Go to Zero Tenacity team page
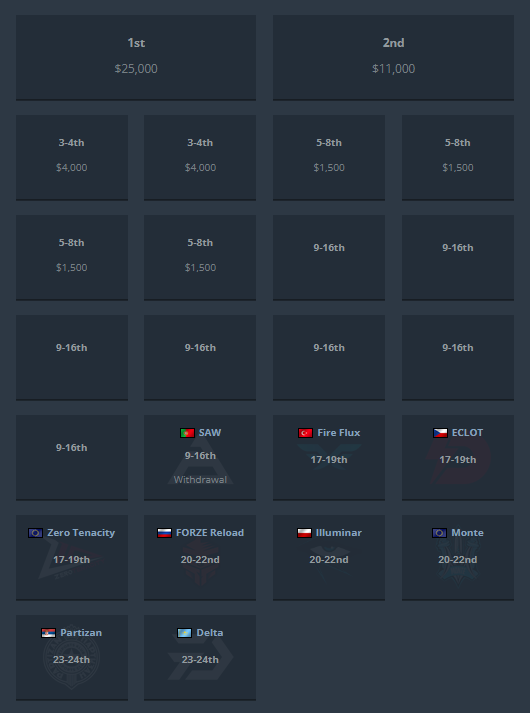 point(81,532)
